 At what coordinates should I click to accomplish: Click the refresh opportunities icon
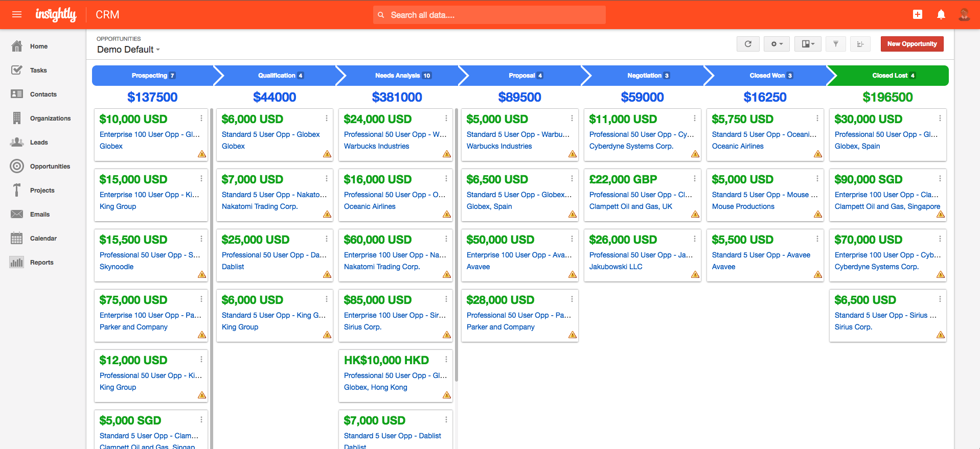[748, 44]
